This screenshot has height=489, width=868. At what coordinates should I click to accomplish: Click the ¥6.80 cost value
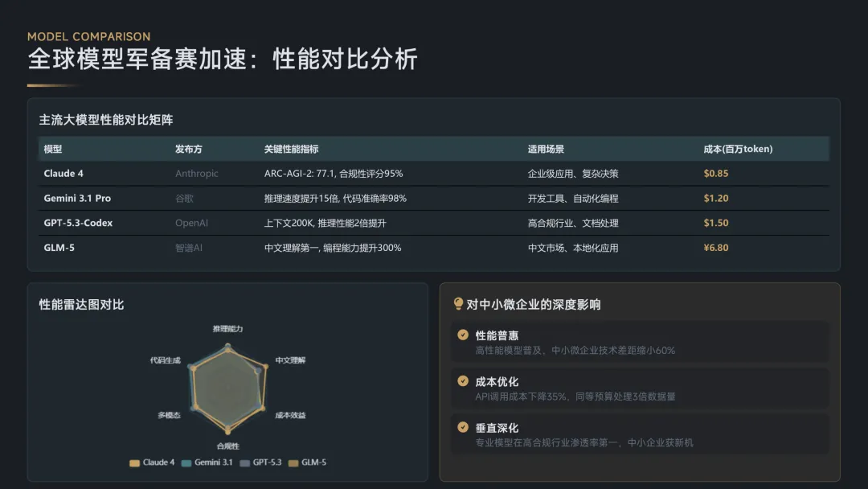coord(716,248)
